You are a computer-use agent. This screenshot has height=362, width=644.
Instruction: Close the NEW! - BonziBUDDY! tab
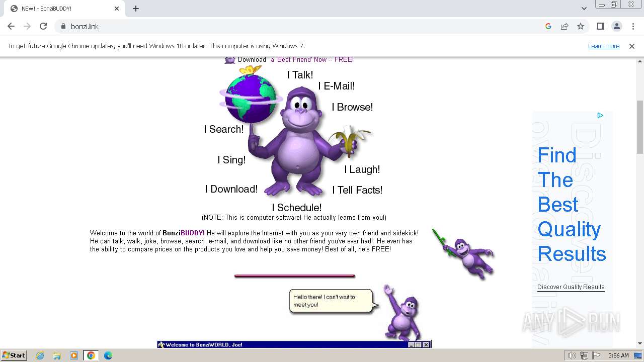coord(117,9)
